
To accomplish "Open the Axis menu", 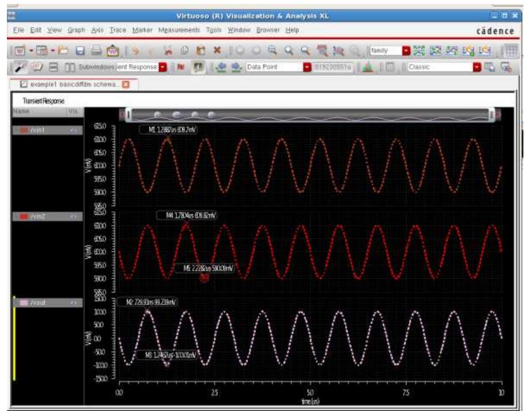I will (97, 30).
